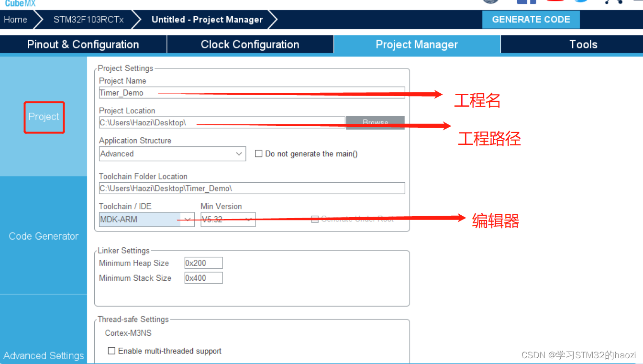The width and height of the screenshot is (643, 364).
Task: Click the Cortex-M3NS label
Action: pyautogui.click(x=128, y=333)
